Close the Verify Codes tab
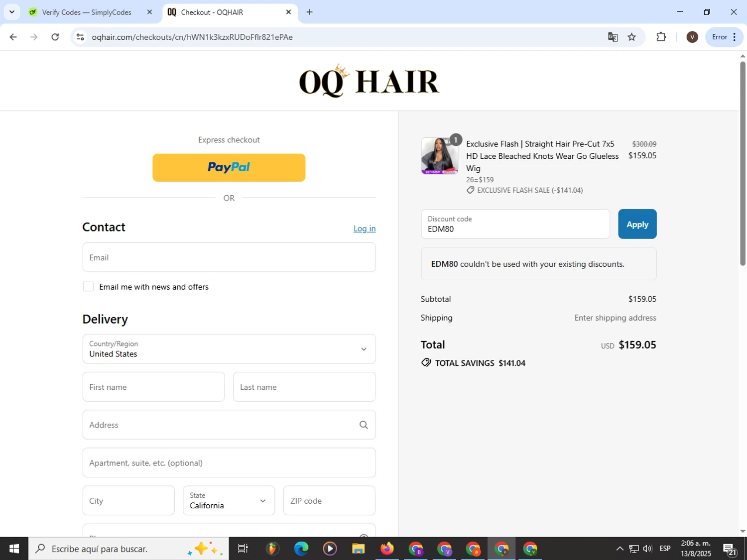This screenshot has width=747, height=560. point(149,12)
